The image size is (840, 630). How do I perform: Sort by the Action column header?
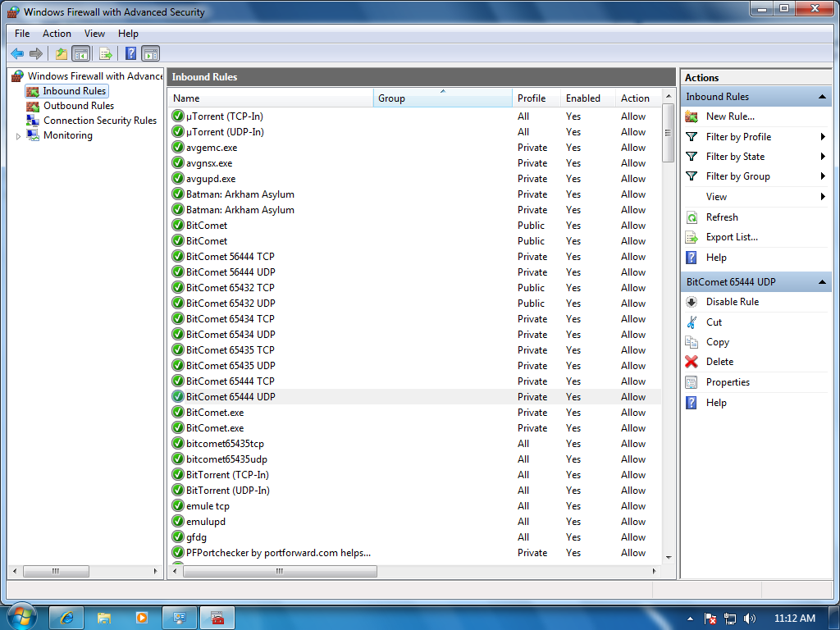coord(638,98)
